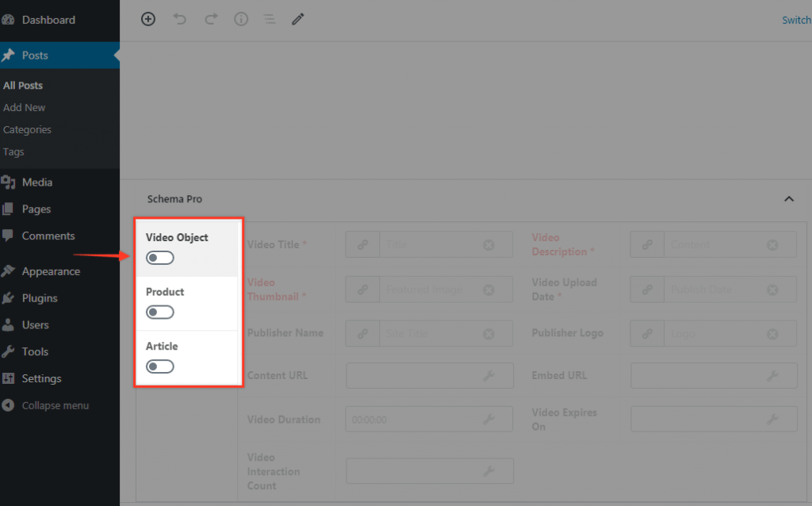Open the document outline list view icon
The image size is (812, 506).
pos(270,19)
